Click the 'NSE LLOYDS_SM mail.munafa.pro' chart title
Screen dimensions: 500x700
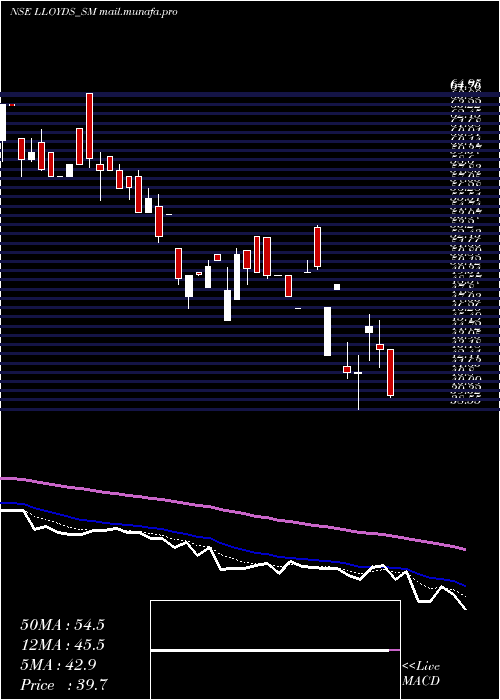93,12
